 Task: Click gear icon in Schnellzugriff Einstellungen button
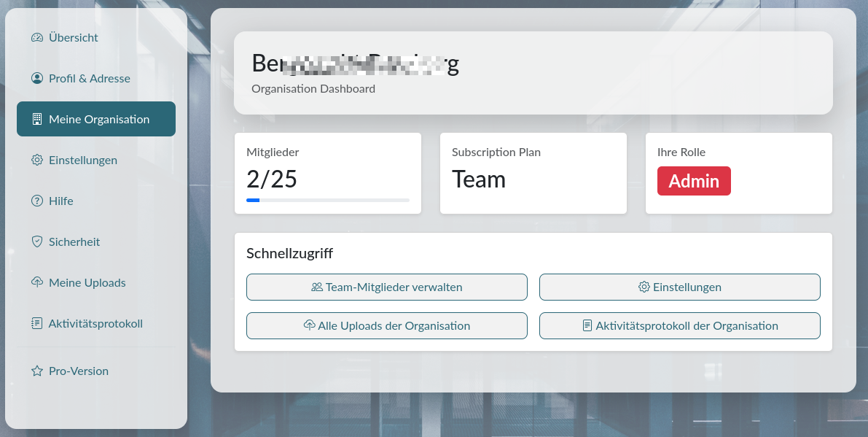644,287
